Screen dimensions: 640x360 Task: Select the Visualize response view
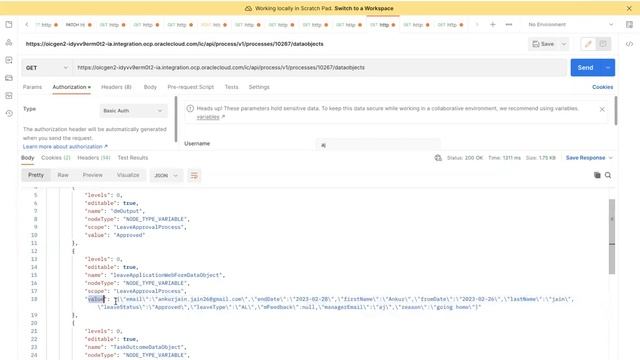point(128,175)
